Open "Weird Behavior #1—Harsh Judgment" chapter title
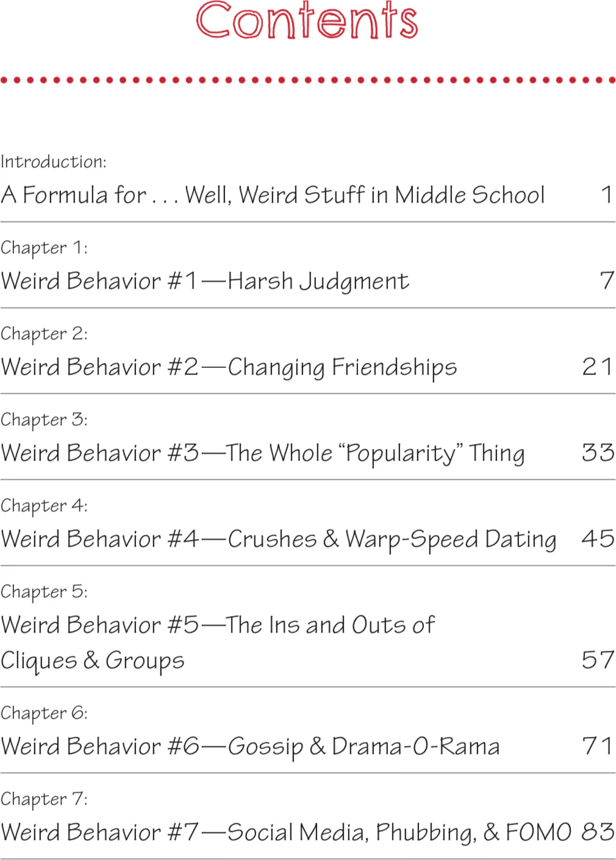The height and width of the screenshot is (860, 616). click(x=205, y=281)
